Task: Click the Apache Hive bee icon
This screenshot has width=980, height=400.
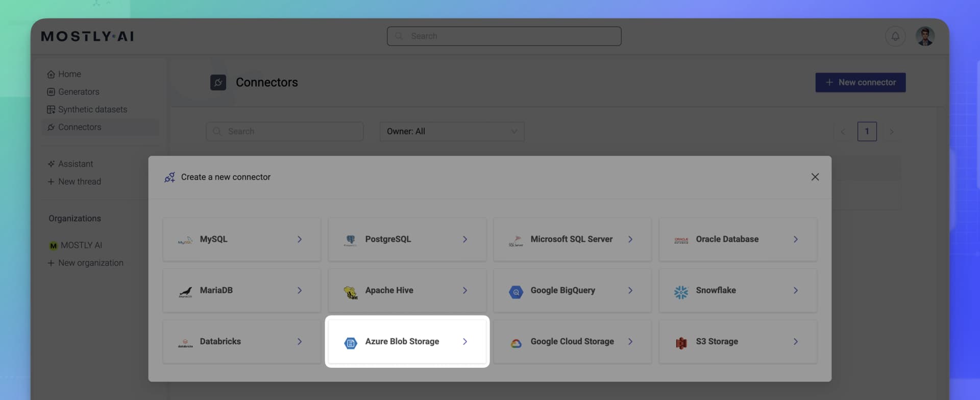Action: 351,292
